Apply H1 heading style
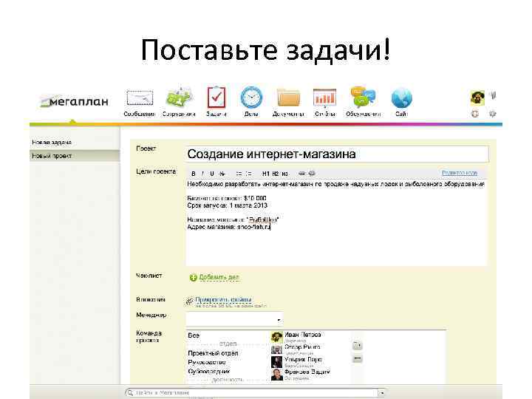This screenshot has width=532, height=399. [266, 174]
